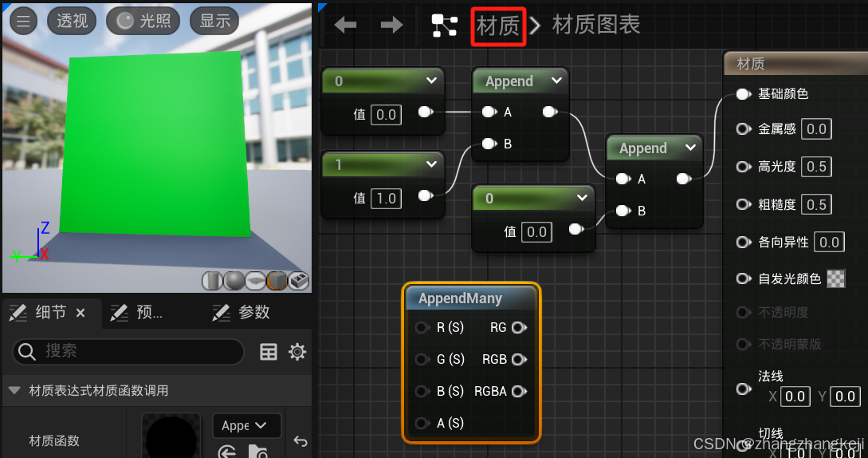Edit value field 1.0 on constant node

386,199
